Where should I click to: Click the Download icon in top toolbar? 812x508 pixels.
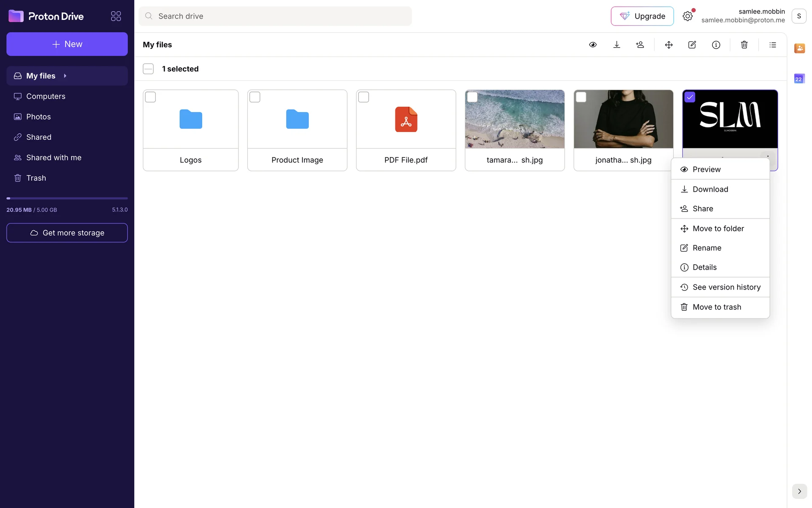[x=617, y=45]
